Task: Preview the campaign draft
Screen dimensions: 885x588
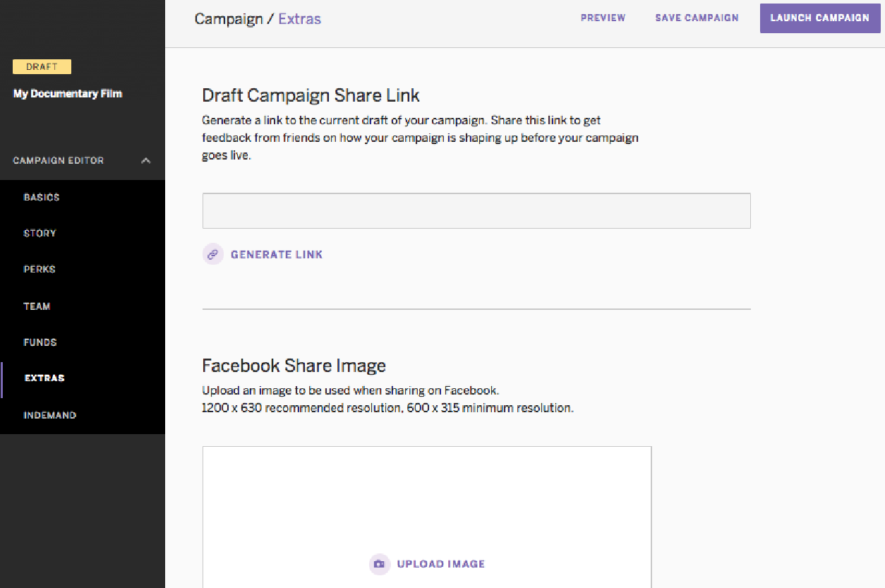Action: point(603,18)
